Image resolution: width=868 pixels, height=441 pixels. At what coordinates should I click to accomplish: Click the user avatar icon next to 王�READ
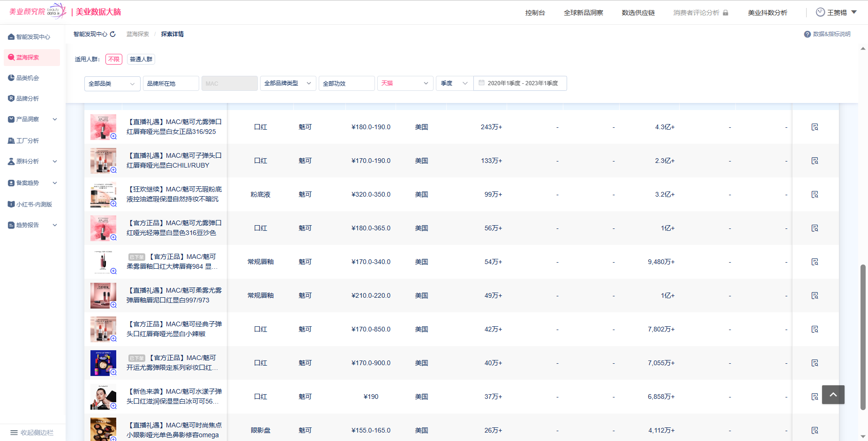[x=820, y=12]
